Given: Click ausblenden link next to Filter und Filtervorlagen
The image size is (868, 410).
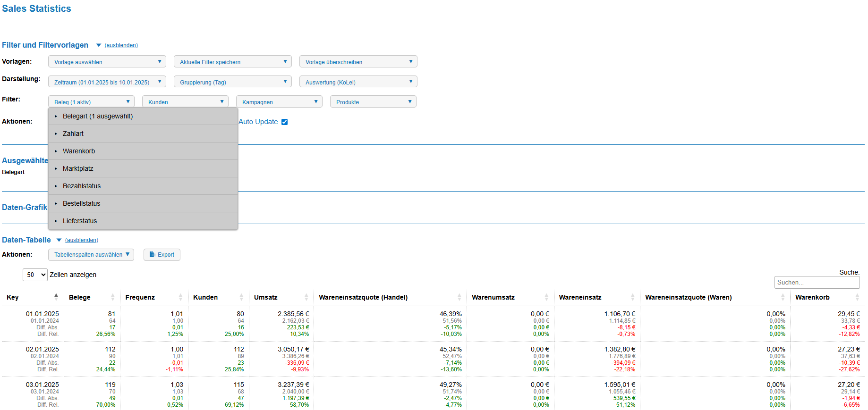Looking at the screenshot, I should tap(121, 46).
